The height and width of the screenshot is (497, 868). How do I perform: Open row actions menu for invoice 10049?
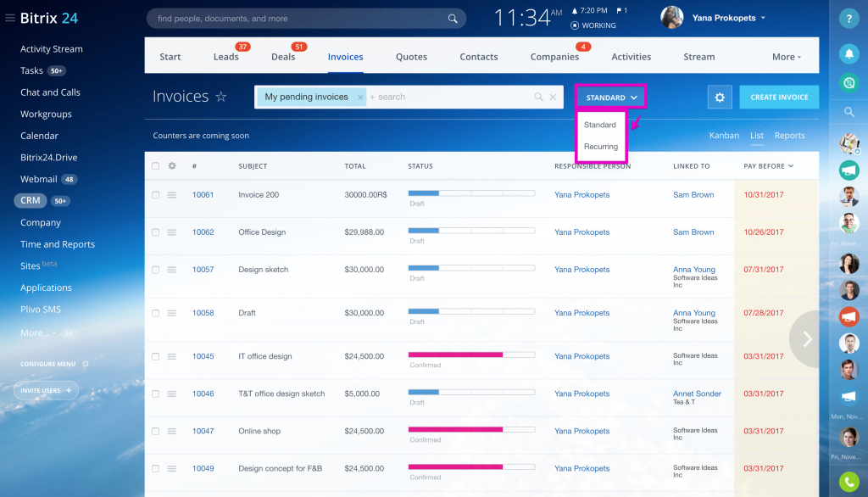[x=172, y=469]
